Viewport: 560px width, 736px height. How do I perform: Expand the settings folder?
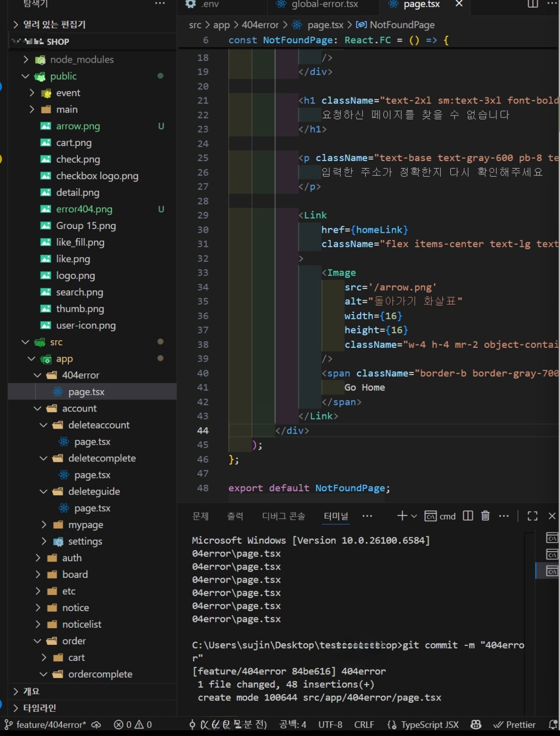[85, 542]
